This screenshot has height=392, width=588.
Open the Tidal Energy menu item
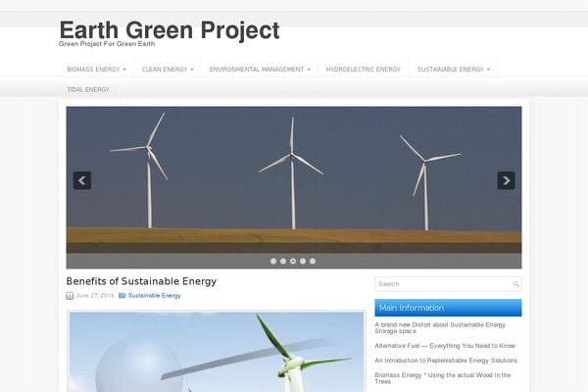[88, 89]
